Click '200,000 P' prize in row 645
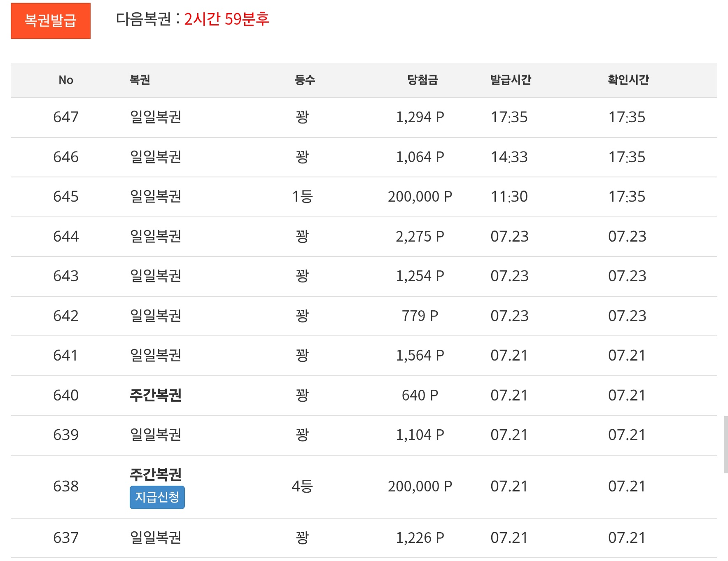The image size is (728, 561). coord(420,197)
